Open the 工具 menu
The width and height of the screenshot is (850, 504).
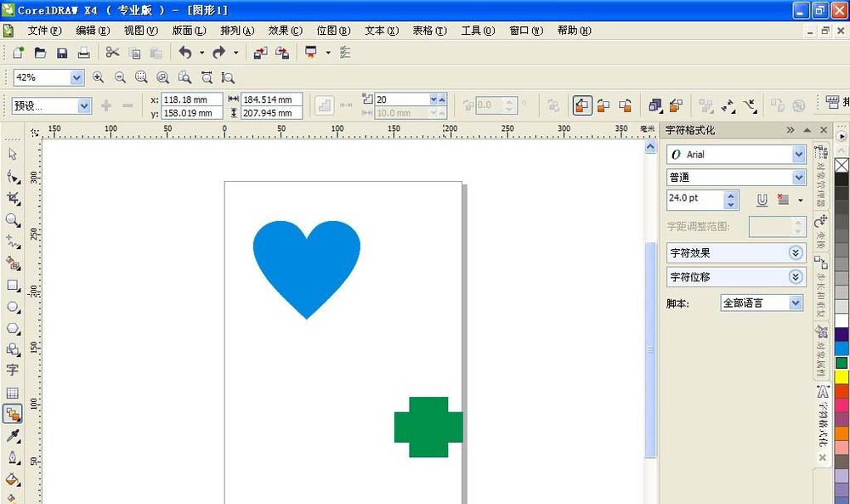[x=478, y=31]
